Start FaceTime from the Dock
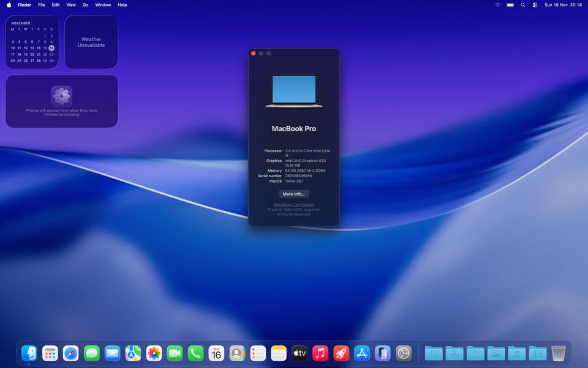The height and width of the screenshot is (368, 588). pyautogui.click(x=175, y=353)
